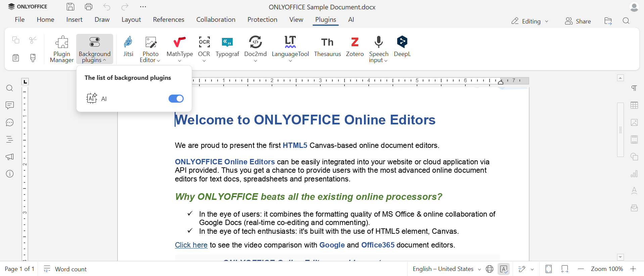Open mail merge settings in right sidebar

tap(634, 208)
